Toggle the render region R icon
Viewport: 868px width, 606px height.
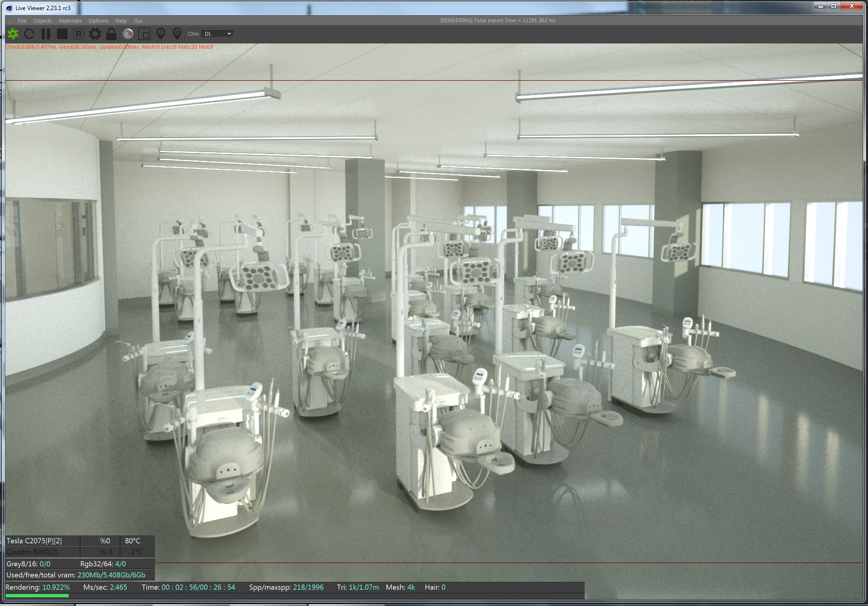79,34
